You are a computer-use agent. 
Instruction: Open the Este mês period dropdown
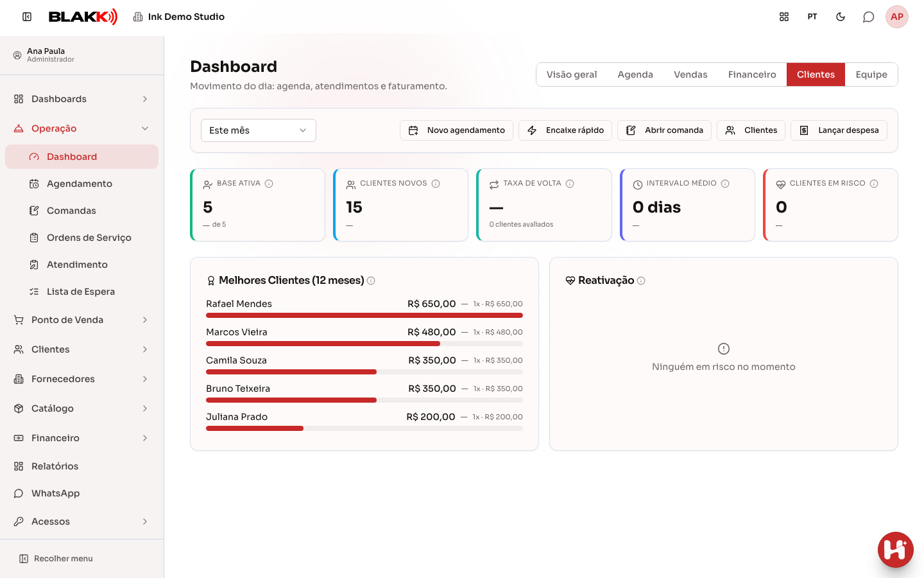pos(259,130)
